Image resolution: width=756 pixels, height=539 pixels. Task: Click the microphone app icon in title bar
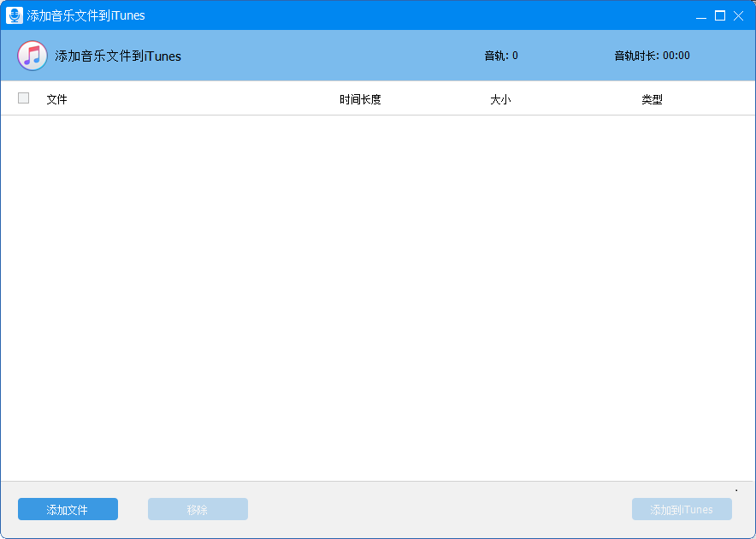(15, 15)
